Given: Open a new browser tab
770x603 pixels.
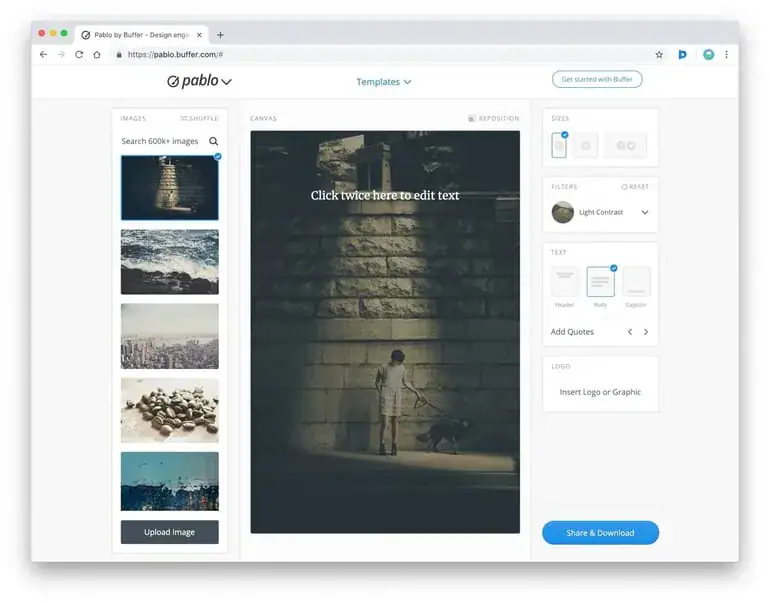Looking at the screenshot, I should coord(220,34).
